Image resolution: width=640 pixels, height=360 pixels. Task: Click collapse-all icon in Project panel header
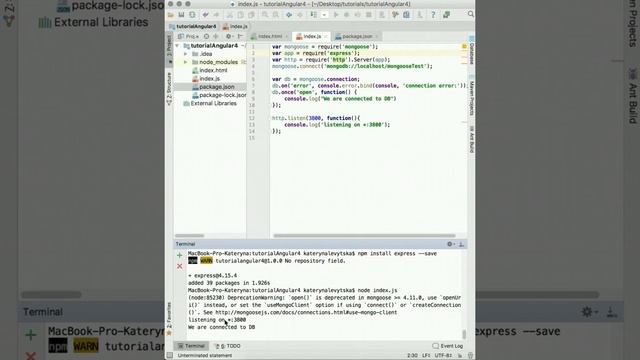[216, 36]
